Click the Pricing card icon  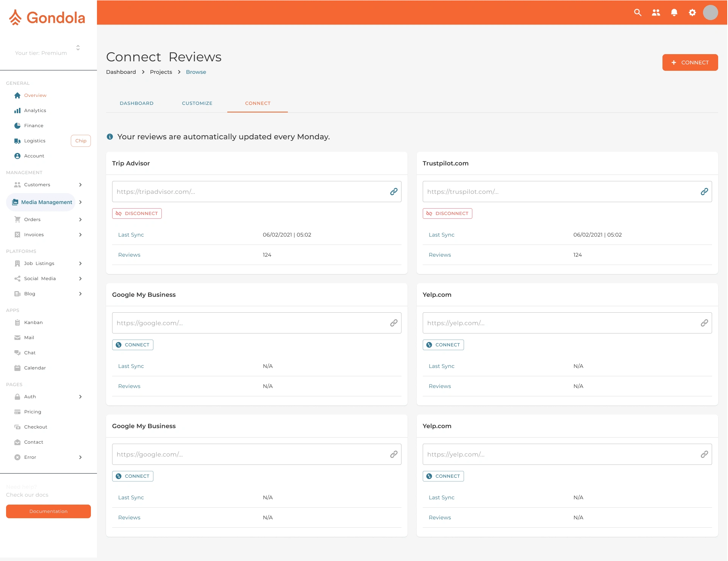[17, 412]
